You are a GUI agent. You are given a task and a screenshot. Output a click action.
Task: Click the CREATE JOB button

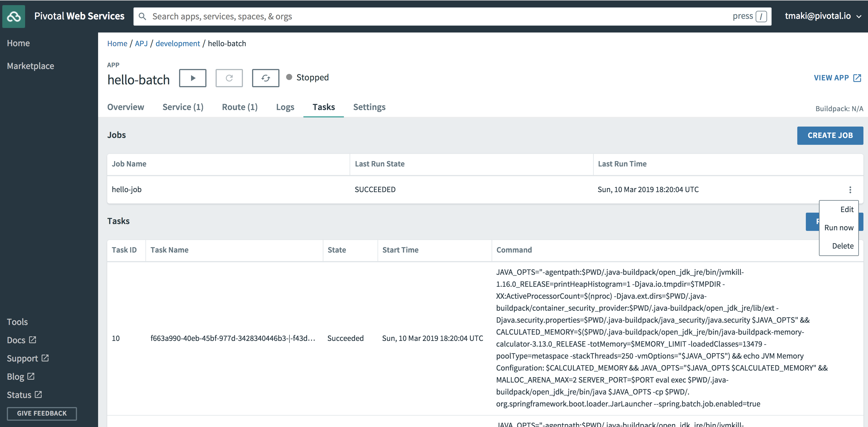pyautogui.click(x=830, y=135)
